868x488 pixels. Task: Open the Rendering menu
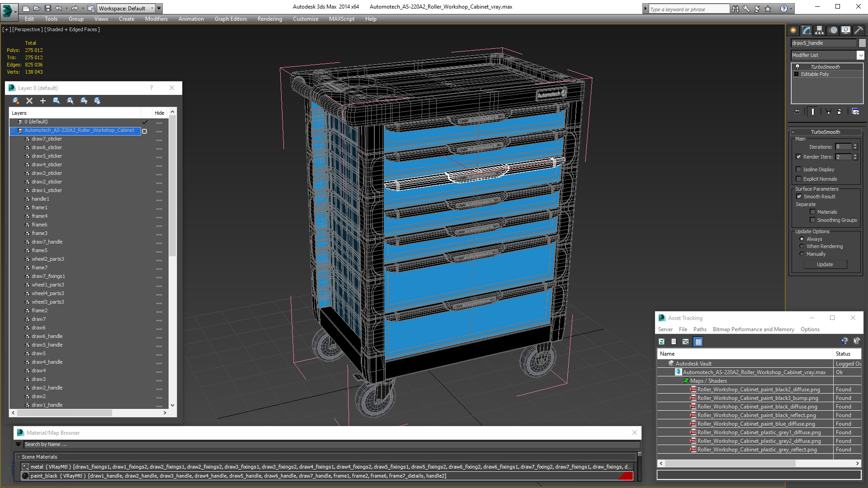(x=269, y=19)
